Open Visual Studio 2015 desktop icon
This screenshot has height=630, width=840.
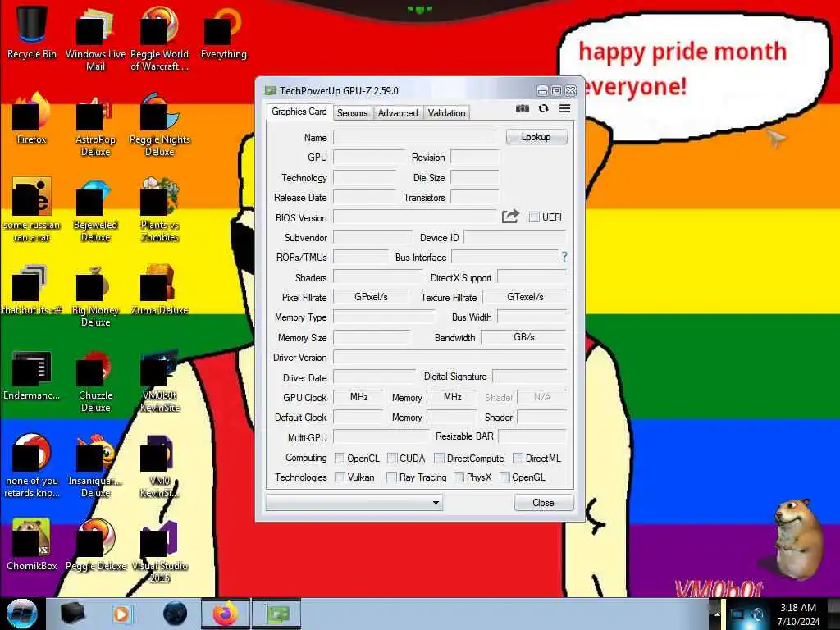point(160,550)
